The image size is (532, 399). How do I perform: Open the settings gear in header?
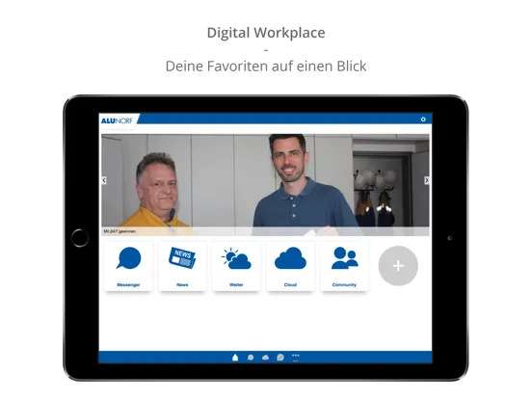(x=423, y=120)
